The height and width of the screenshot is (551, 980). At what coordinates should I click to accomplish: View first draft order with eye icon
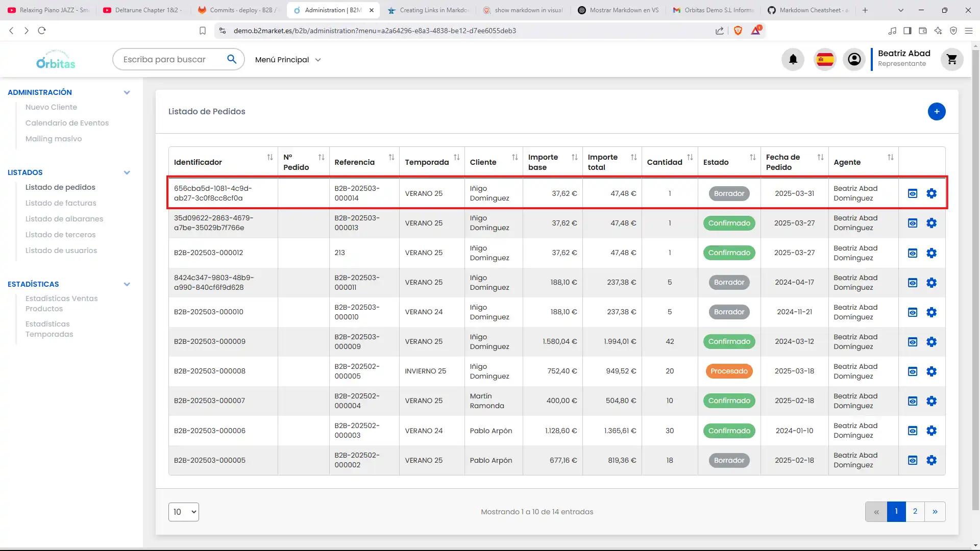[913, 193]
